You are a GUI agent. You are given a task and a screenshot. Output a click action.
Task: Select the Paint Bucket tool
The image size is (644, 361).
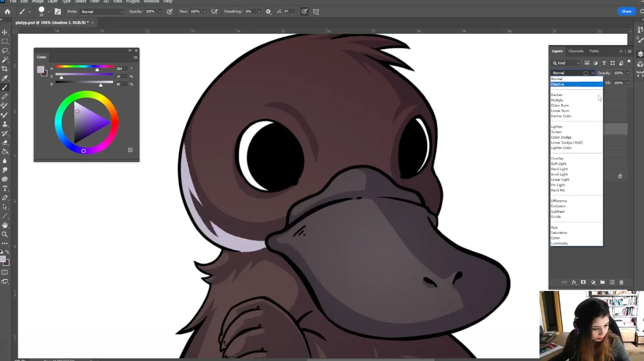pyautogui.click(x=5, y=152)
